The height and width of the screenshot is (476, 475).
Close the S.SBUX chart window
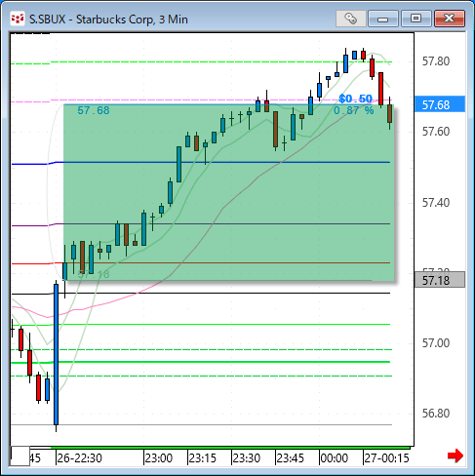click(x=450, y=19)
